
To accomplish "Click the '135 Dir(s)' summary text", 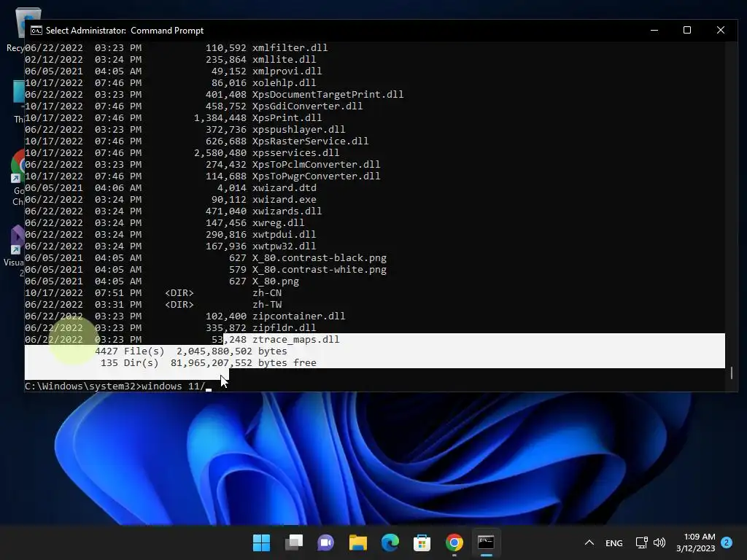I will tap(130, 363).
